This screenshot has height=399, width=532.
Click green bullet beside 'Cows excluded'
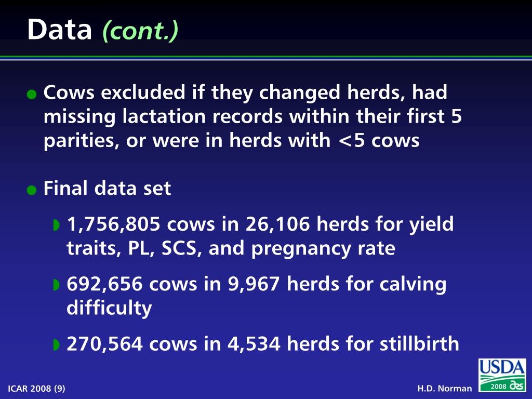point(32,94)
